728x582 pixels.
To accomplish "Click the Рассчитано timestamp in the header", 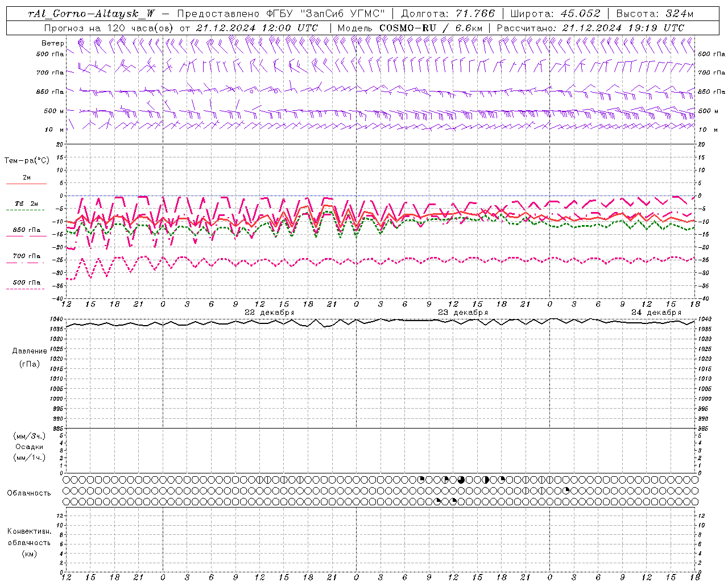I will [590, 28].
